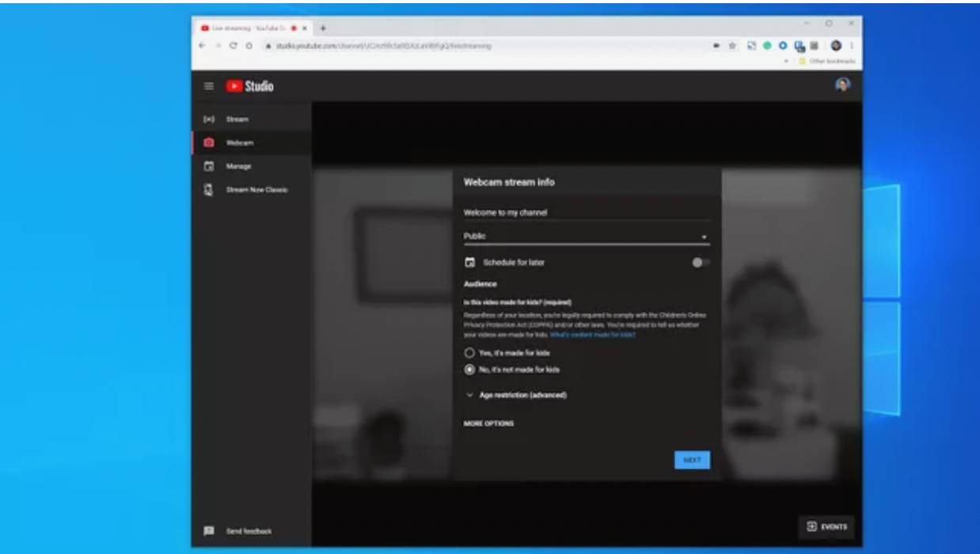
Task: Click the Send feedback icon
Action: (209, 531)
